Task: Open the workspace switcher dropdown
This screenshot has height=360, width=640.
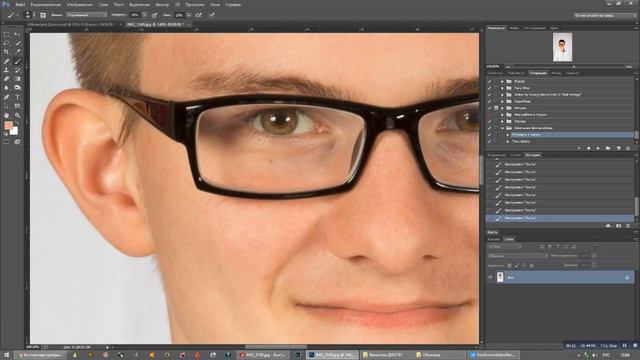Action: [x=604, y=16]
